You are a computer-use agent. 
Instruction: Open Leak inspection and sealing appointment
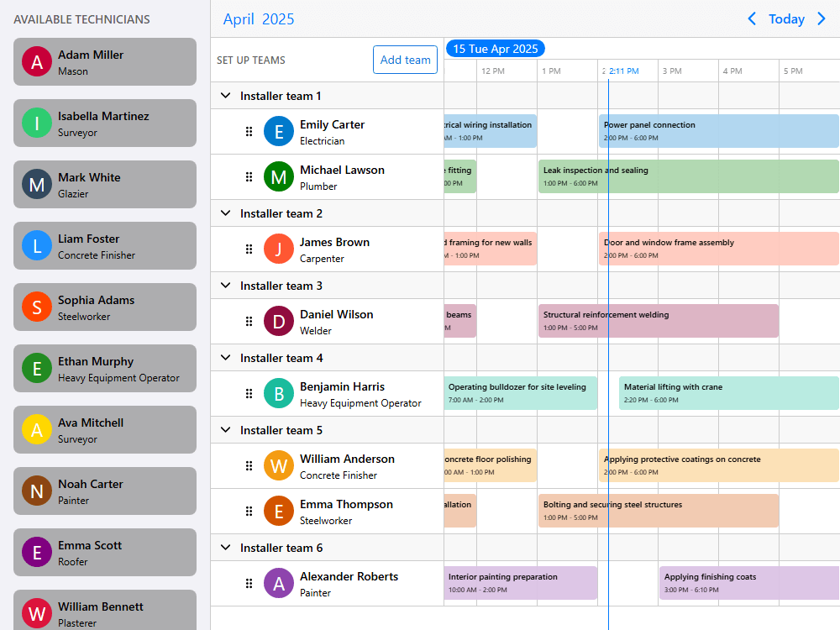(689, 176)
